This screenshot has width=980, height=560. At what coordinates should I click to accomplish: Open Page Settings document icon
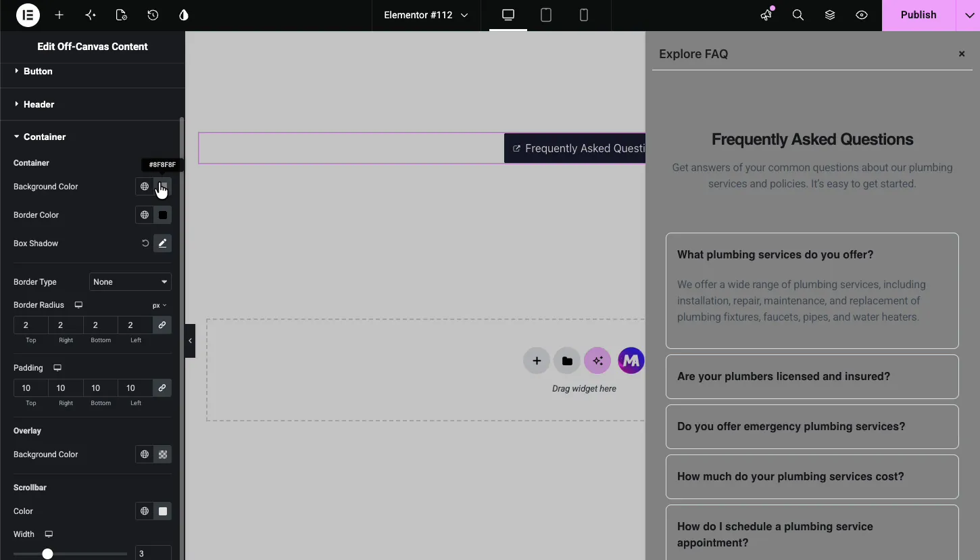tap(122, 15)
